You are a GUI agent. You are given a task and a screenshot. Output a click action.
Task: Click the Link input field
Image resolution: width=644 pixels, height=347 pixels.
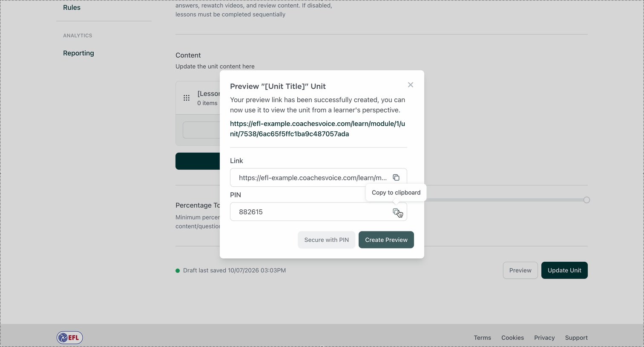pos(319,177)
